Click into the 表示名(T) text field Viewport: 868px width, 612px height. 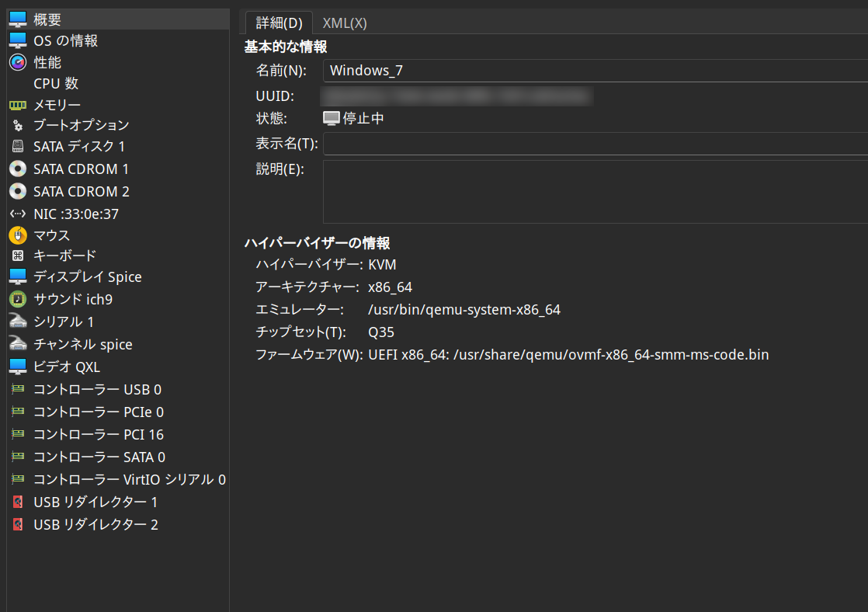click(x=595, y=144)
